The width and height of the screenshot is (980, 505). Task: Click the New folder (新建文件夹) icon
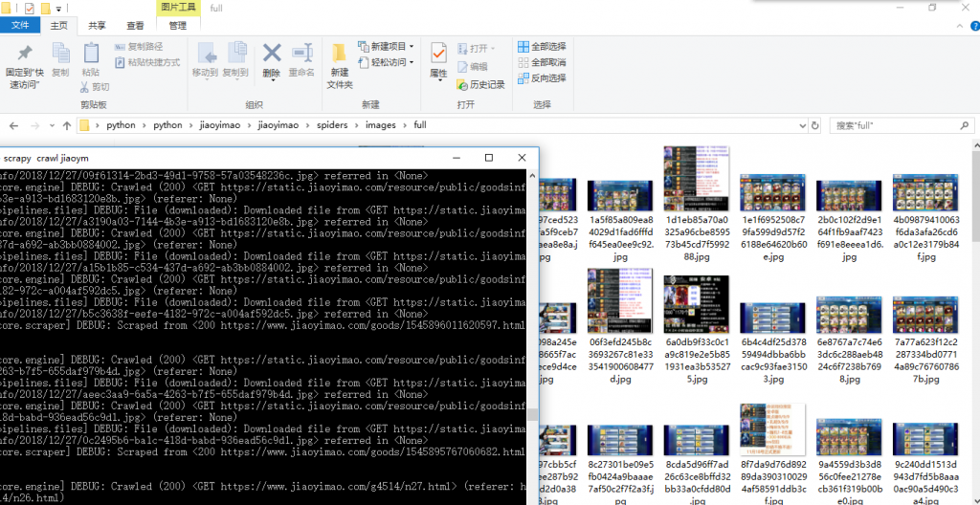(340, 54)
